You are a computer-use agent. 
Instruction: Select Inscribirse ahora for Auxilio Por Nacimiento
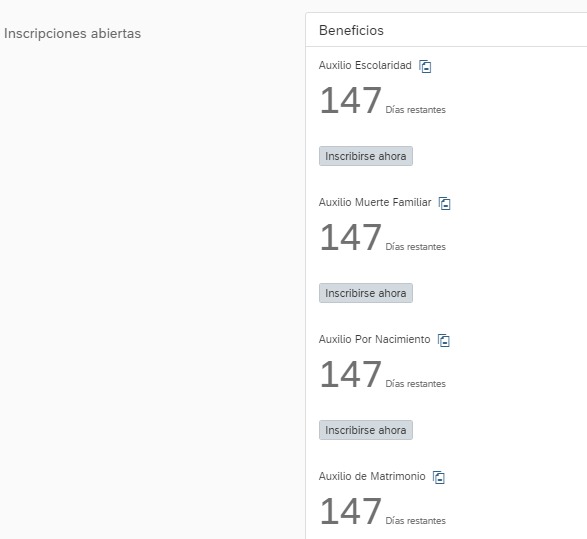pyautogui.click(x=366, y=430)
